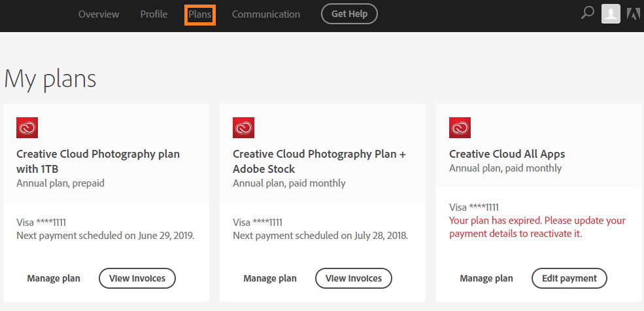This screenshot has width=644, height=311.
Task: Click the My plans heading
Action: tap(50, 79)
